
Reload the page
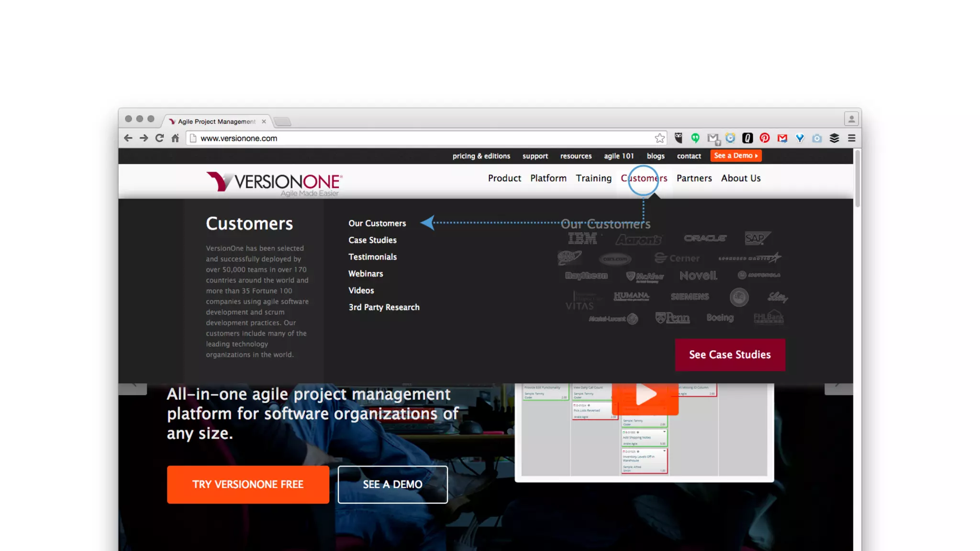click(x=159, y=138)
